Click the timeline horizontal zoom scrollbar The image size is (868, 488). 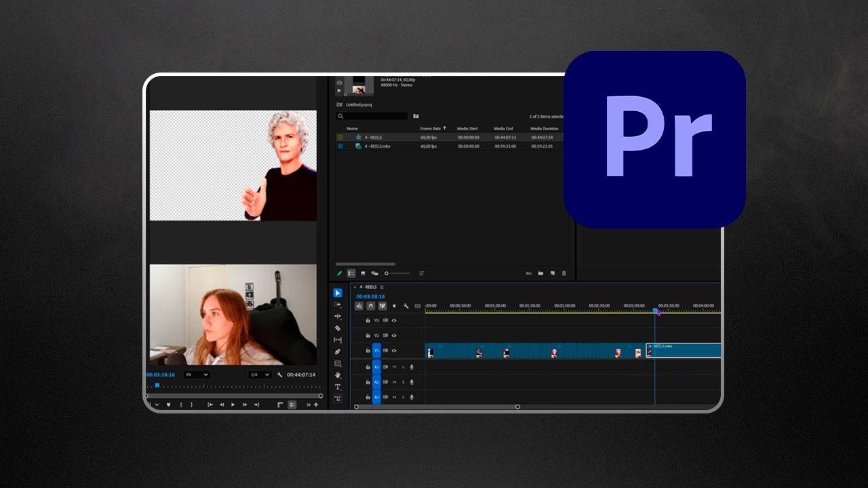click(x=437, y=407)
